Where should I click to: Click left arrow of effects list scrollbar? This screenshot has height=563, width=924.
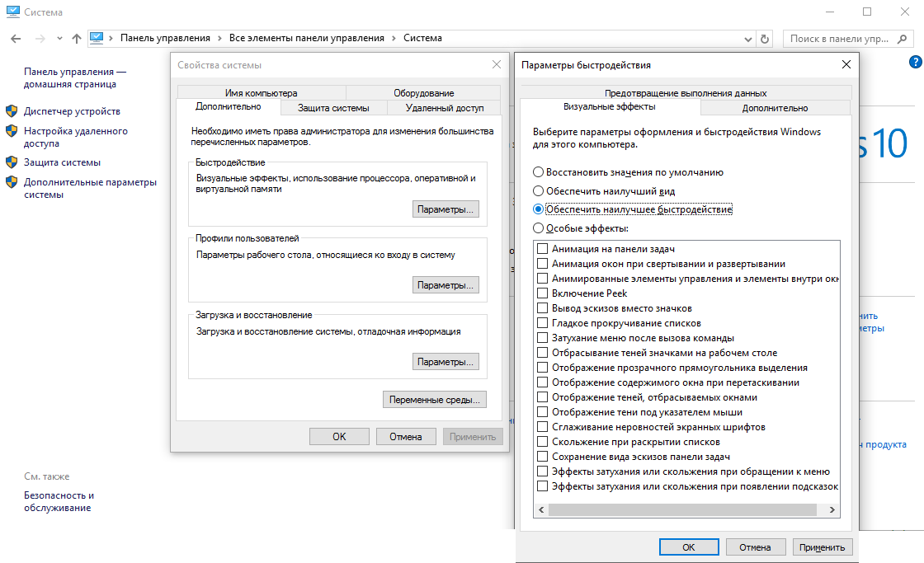pyautogui.click(x=541, y=510)
